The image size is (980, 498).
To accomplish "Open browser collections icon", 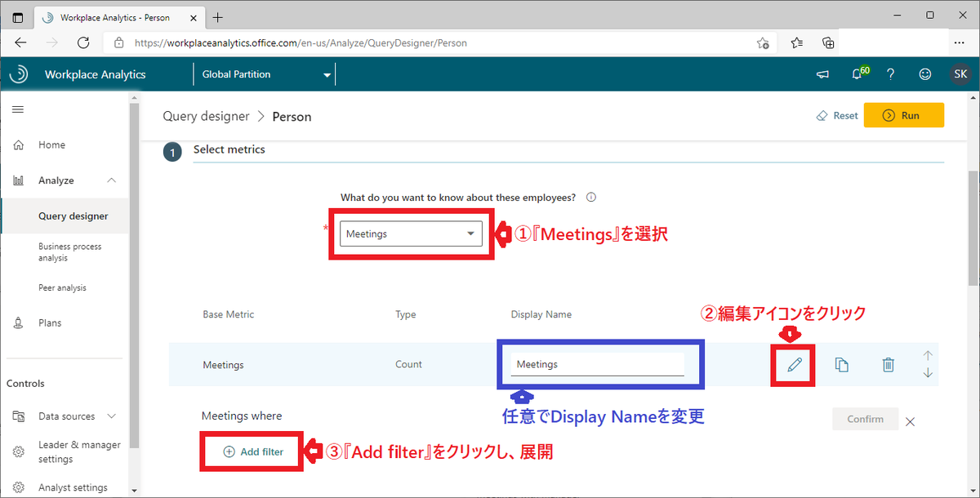I will coord(828,43).
